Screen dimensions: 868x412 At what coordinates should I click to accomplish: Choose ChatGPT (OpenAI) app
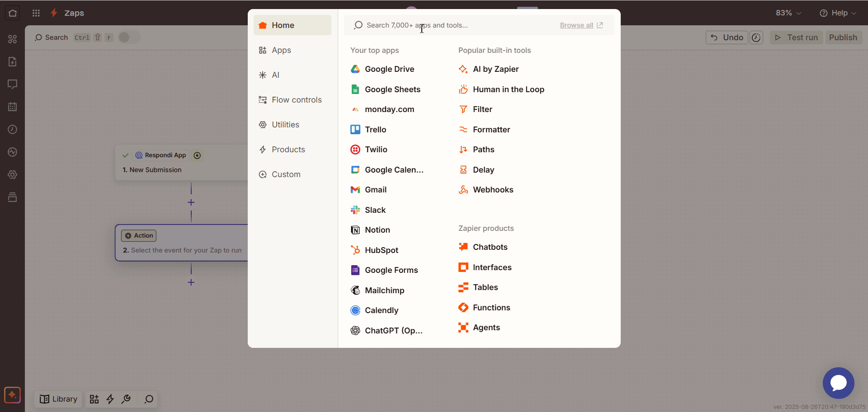[387, 331]
